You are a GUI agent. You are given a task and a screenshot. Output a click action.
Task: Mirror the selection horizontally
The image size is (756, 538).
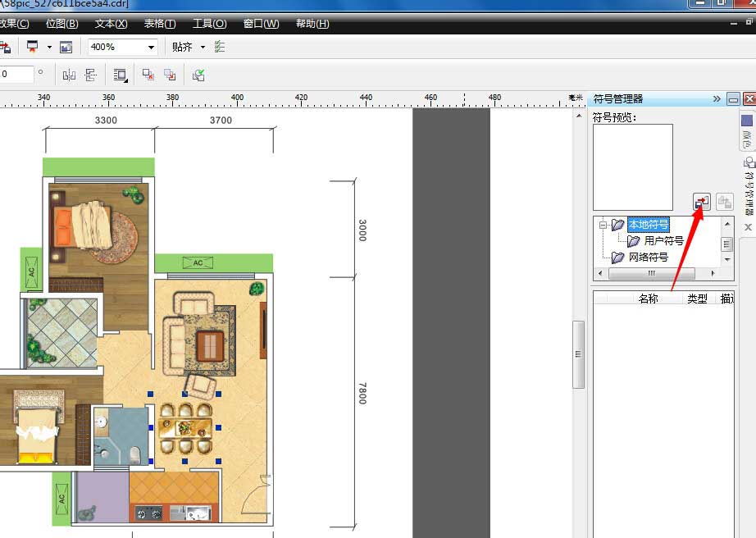point(69,75)
